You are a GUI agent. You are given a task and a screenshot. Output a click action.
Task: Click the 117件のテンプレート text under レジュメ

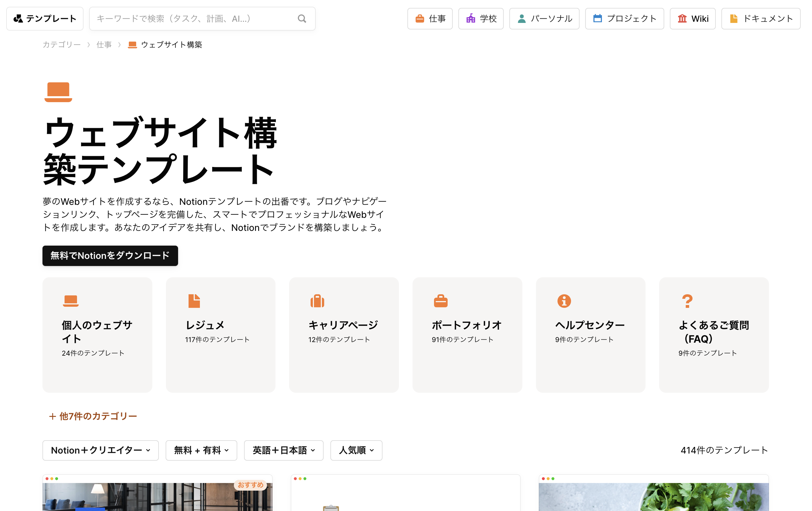pos(217,340)
